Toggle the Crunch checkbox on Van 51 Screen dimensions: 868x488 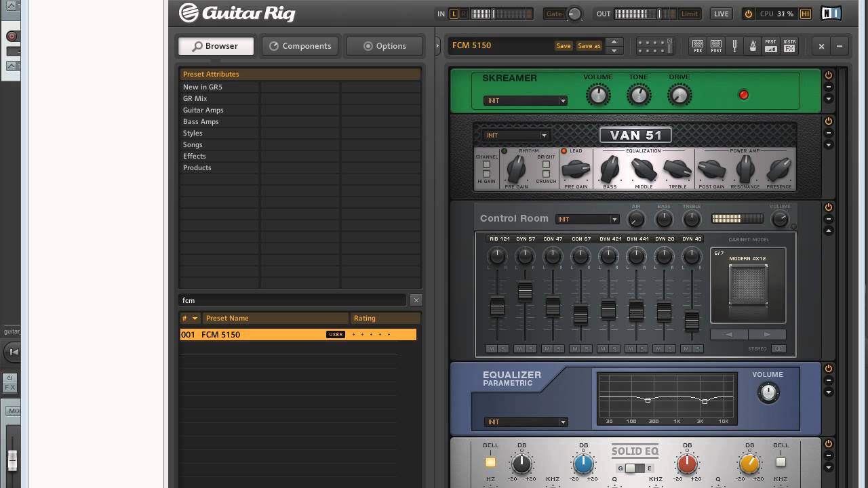coord(546,174)
